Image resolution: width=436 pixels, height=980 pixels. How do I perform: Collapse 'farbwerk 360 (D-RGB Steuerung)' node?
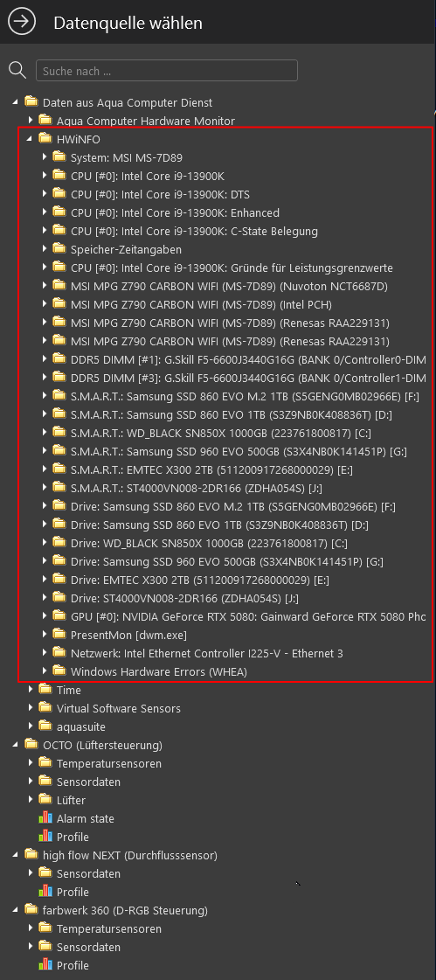pos(16,910)
